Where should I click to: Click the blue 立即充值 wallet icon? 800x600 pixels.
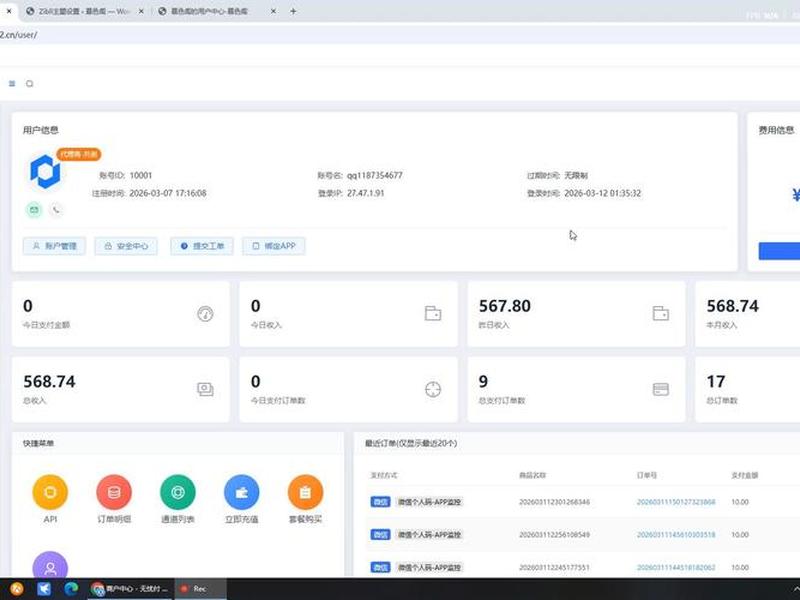point(241,492)
